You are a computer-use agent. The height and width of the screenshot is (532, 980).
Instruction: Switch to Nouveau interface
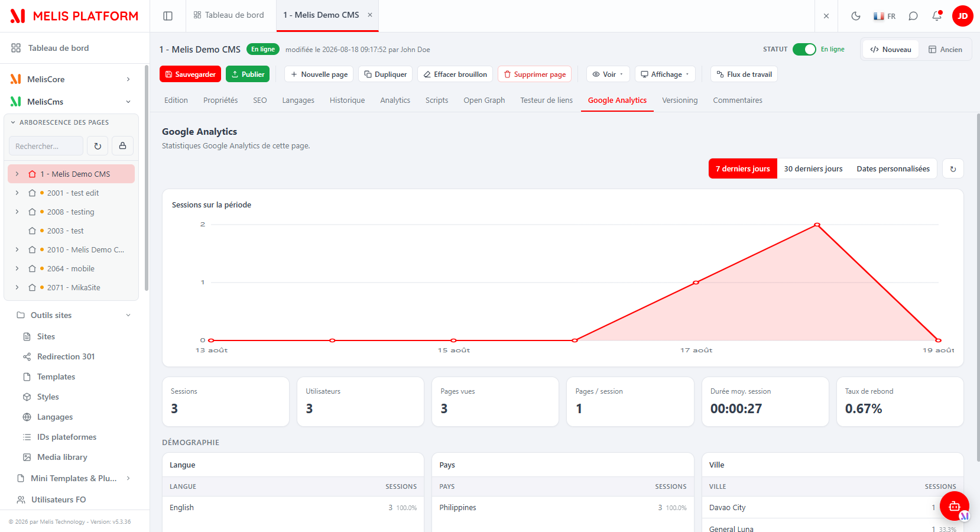point(891,50)
